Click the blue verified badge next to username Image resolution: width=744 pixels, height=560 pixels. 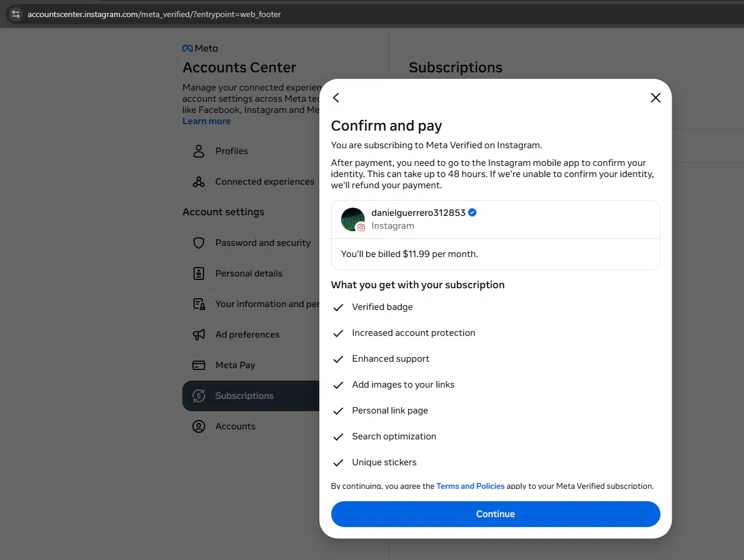(x=472, y=212)
